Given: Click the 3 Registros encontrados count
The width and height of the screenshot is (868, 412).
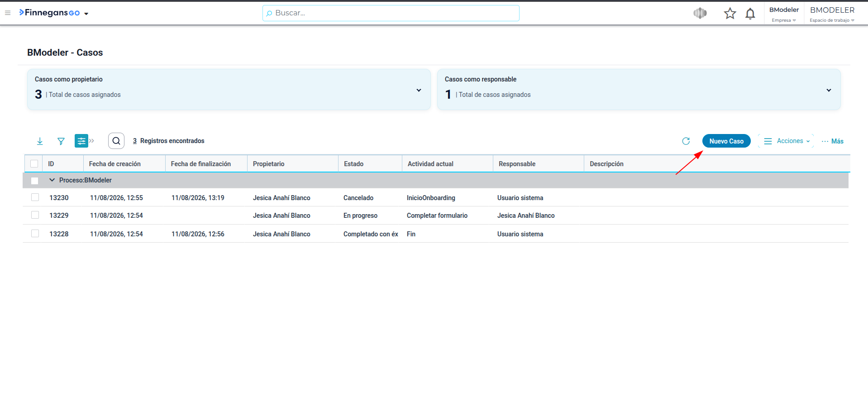Looking at the screenshot, I should [x=168, y=141].
